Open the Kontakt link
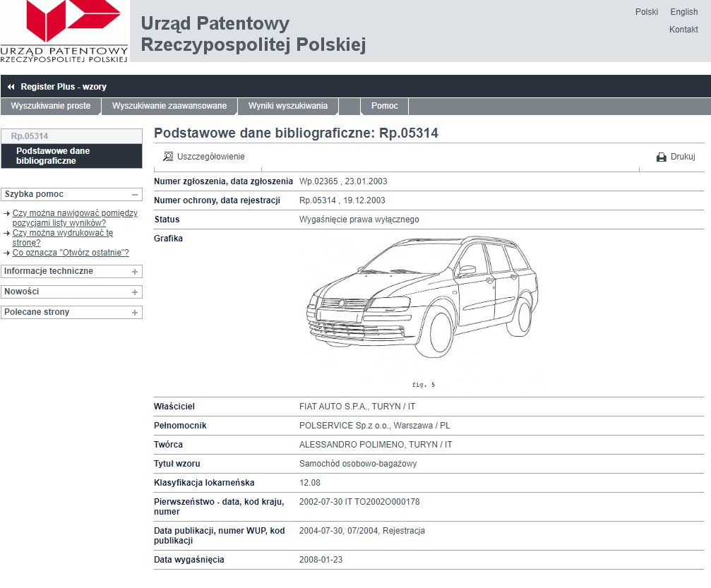This screenshot has width=711, height=588. (x=683, y=30)
